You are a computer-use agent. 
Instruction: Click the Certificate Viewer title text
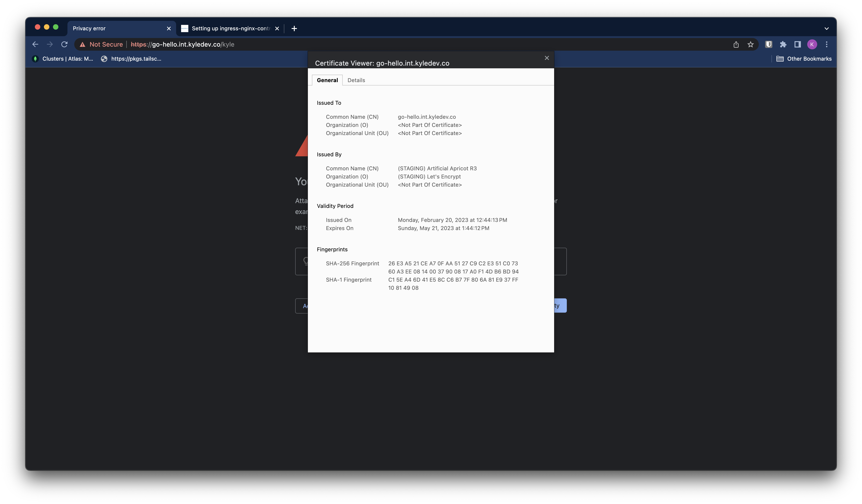click(x=382, y=63)
